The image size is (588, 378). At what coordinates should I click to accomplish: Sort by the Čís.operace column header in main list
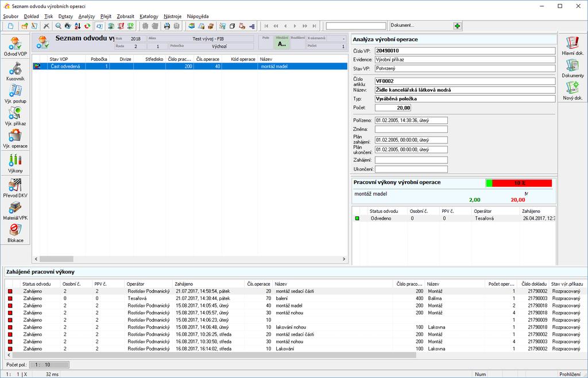pyautogui.click(x=208, y=59)
